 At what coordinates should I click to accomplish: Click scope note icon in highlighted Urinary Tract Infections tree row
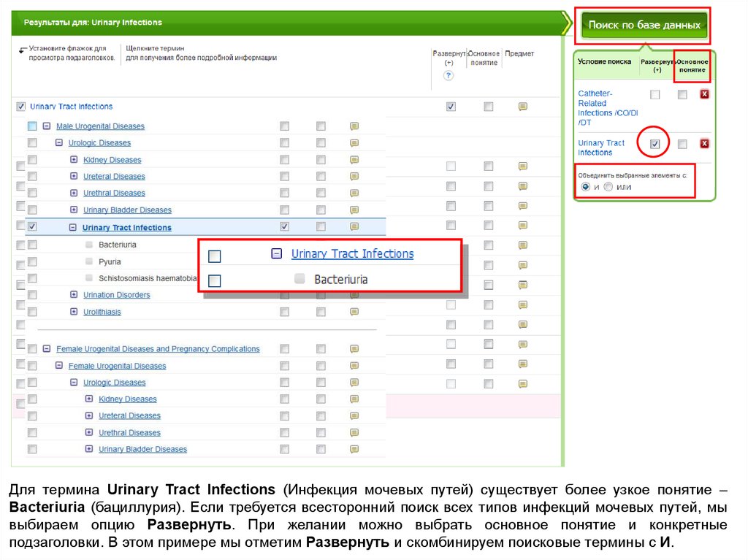354,227
